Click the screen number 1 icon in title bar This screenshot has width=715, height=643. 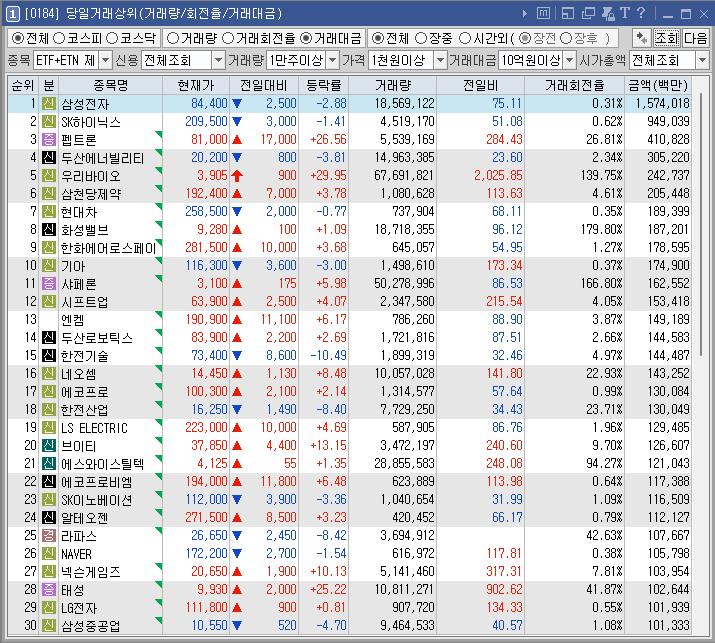tap(12, 14)
